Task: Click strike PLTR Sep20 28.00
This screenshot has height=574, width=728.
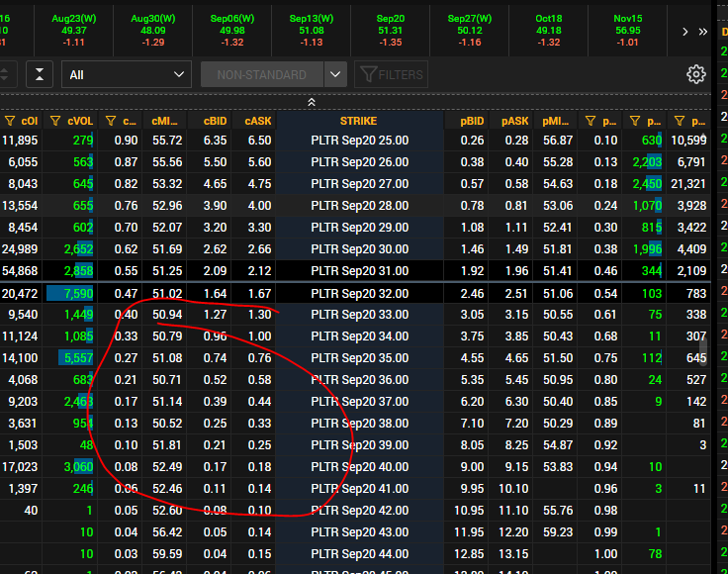Action: click(x=360, y=206)
